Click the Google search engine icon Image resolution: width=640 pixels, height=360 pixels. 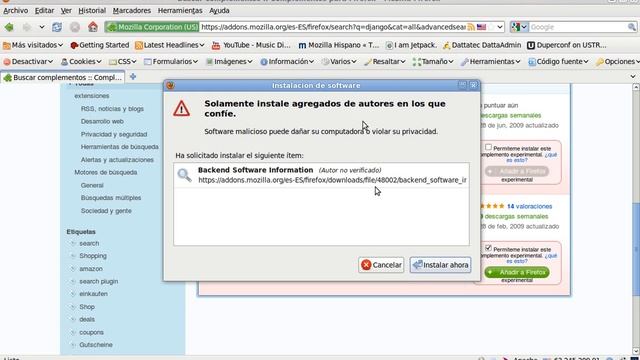tap(516, 27)
